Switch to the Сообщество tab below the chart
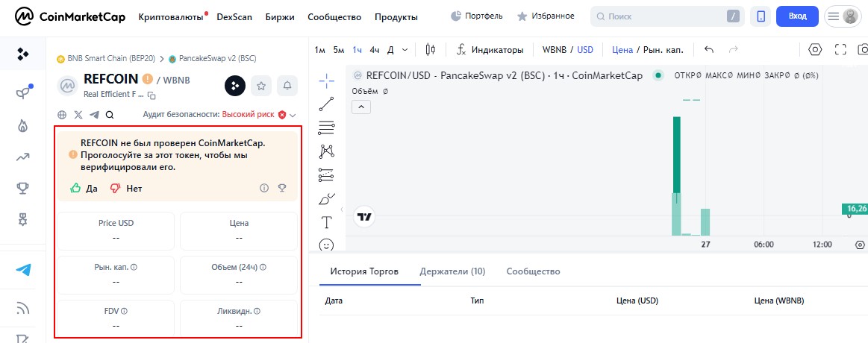 coord(533,271)
